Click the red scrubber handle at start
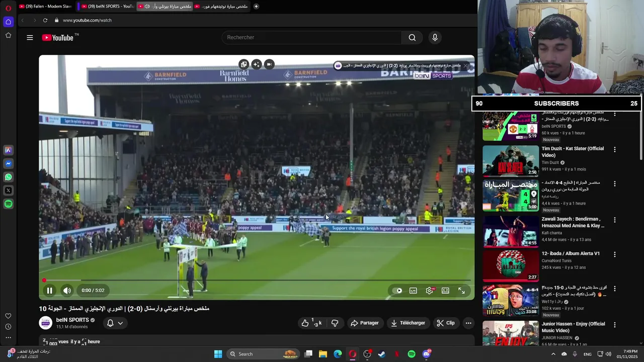Image resolution: width=644 pixels, height=362 pixels. 44,280
